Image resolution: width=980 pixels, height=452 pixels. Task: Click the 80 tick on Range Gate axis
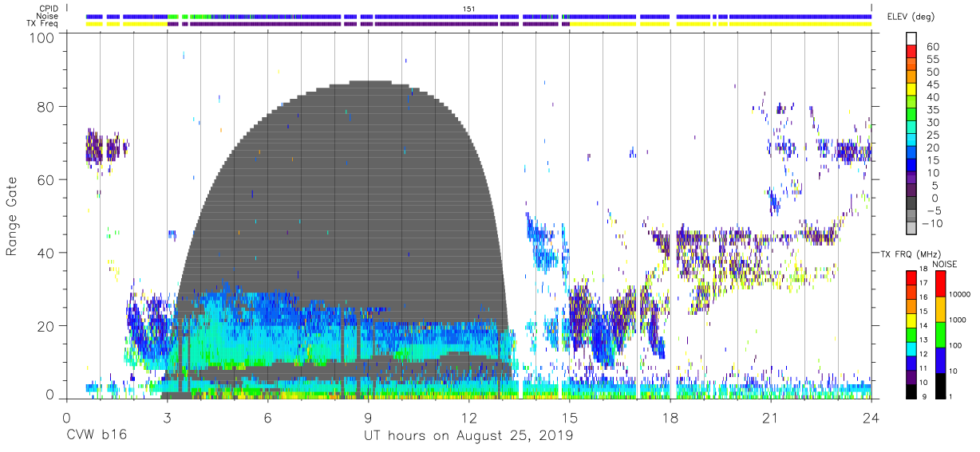tap(45, 108)
